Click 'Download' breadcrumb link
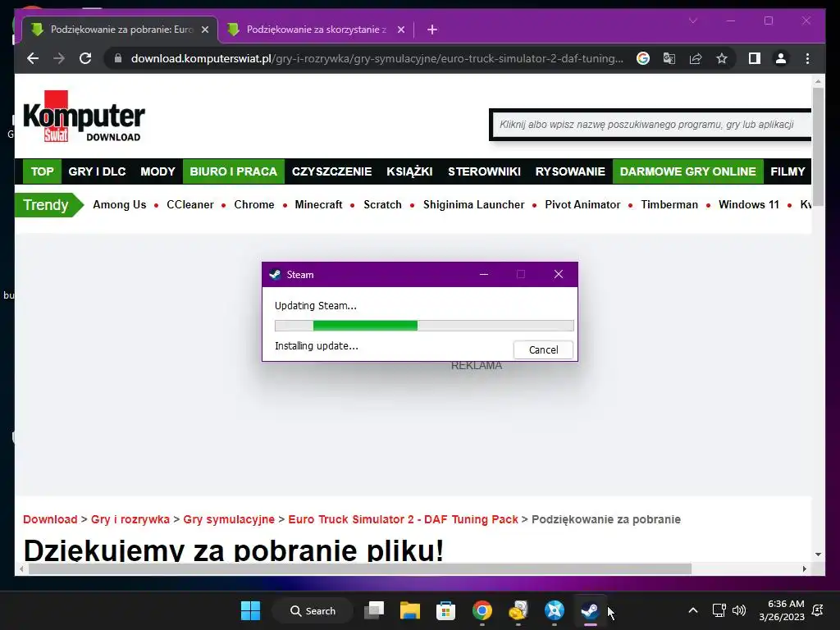840x630 pixels. (50, 519)
